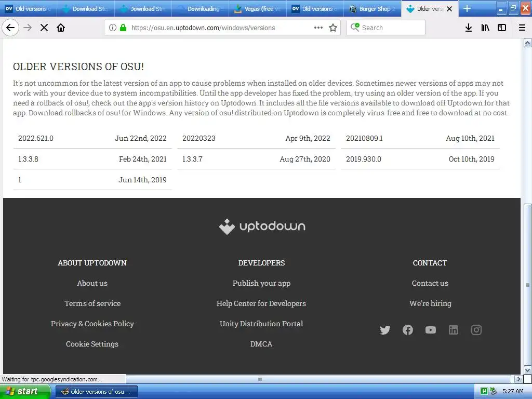Open We're hiring link

pyautogui.click(x=430, y=303)
